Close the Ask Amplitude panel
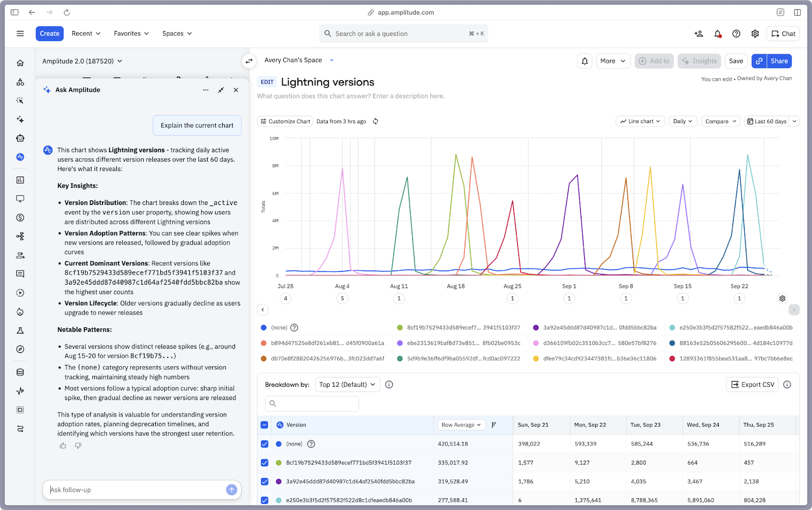Viewport: 812px width, 510px height. click(236, 90)
